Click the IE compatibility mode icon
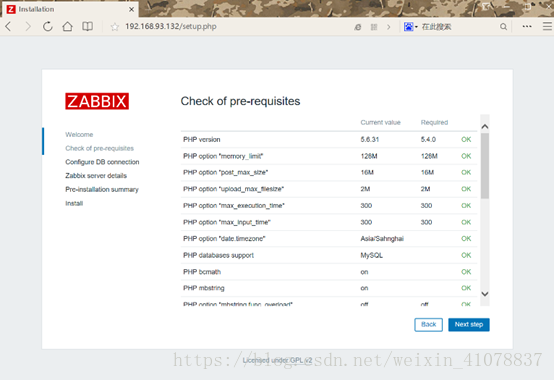This screenshot has width=554, height=380. [358, 27]
